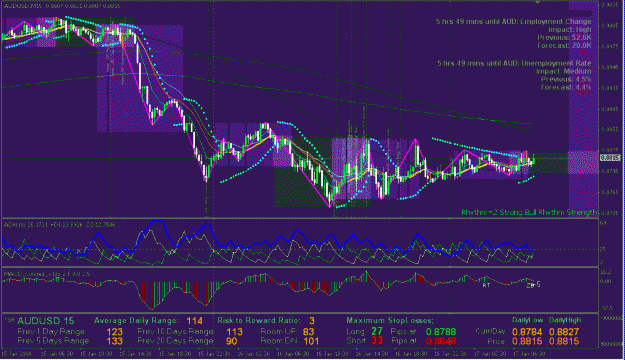The width and height of the screenshot is (625, 360).
Task: Click the 'Maximum StopLosses' heading
Action: [389, 321]
